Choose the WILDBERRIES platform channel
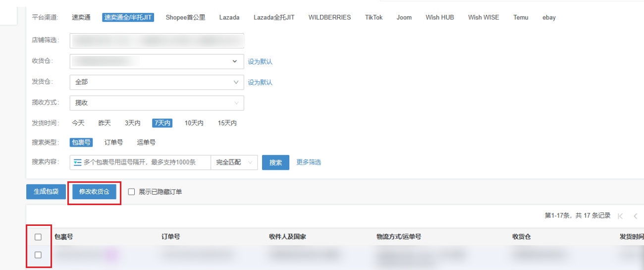Screen dimensions: 644x270 [329, 17]
